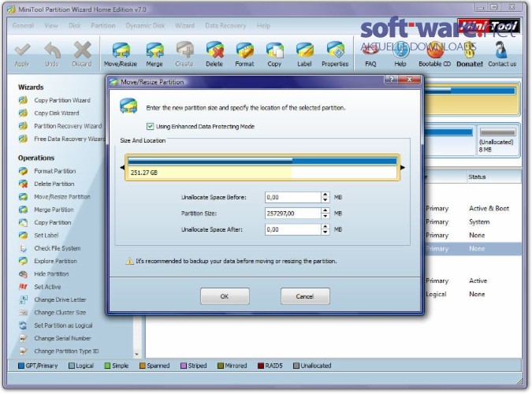Open the Partition menu

point(102,26)
